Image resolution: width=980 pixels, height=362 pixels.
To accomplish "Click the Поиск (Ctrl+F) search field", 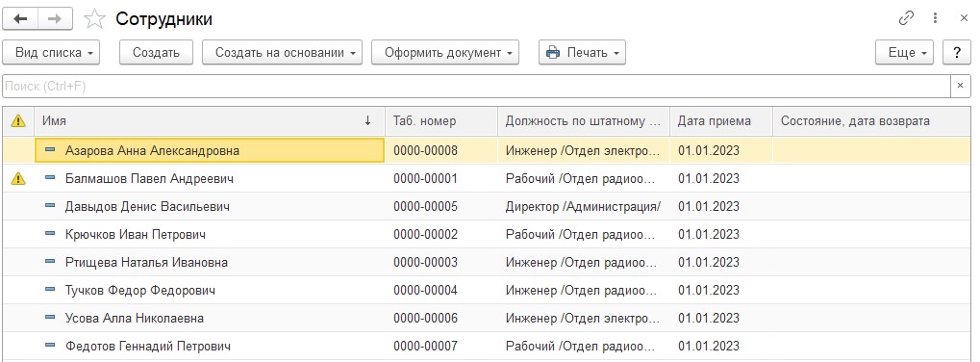I will pos(476,87).
